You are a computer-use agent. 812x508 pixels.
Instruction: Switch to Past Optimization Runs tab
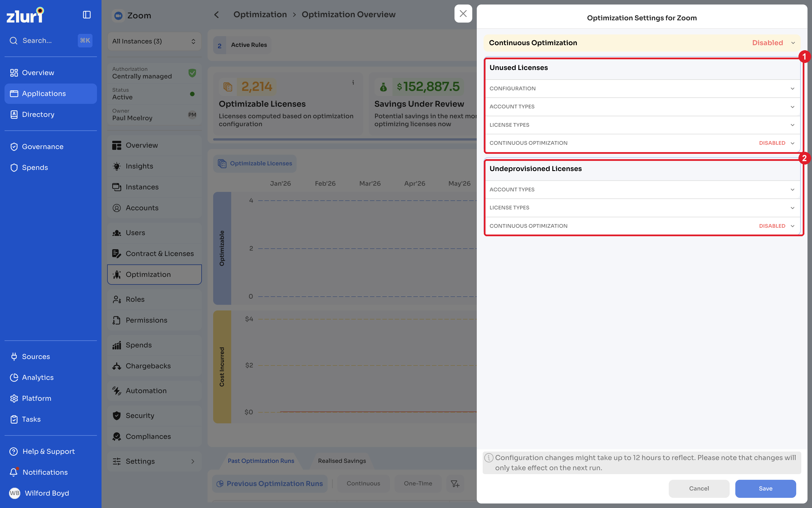coord(261,461)
